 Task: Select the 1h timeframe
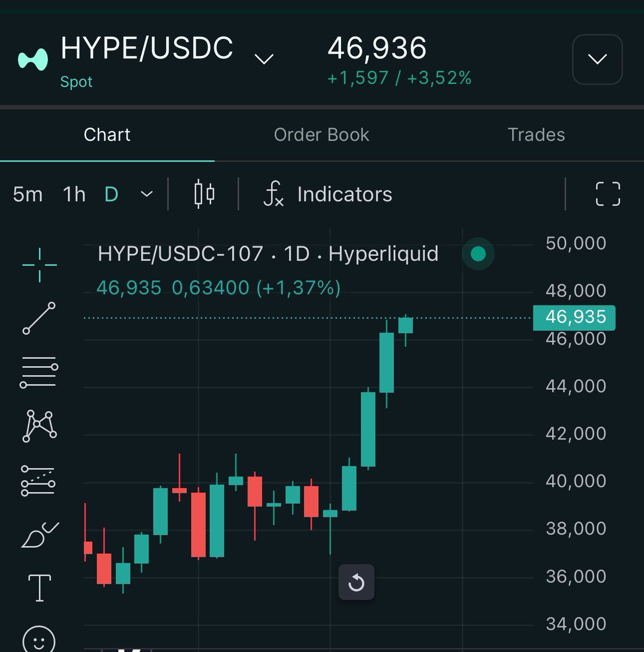coord(74,194)
